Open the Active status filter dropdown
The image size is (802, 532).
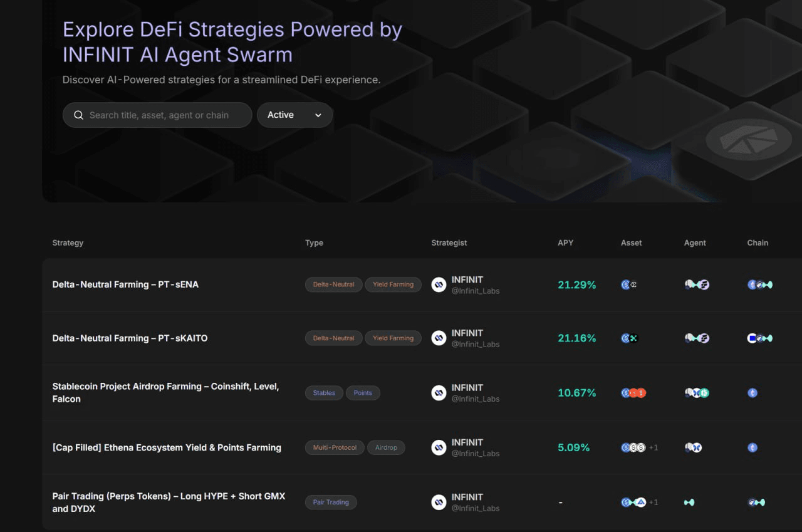(x=294, y=115)
